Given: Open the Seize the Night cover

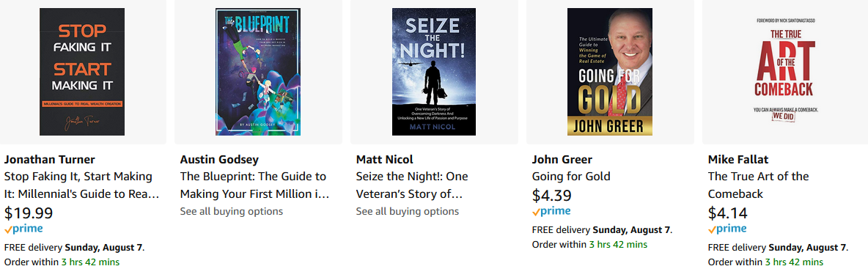Looking at the screenshot, I should click(434, 72).
